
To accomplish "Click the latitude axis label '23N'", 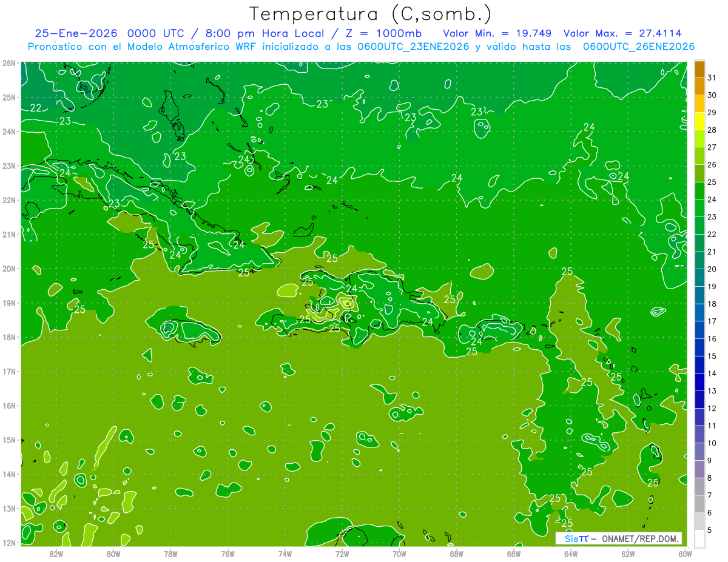I will point(9,166).
